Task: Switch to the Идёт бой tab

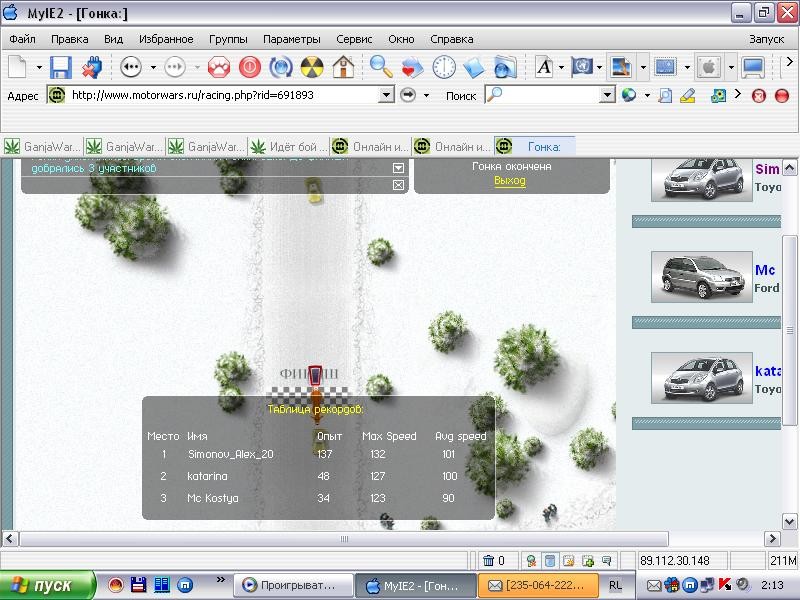Action: 289,147
